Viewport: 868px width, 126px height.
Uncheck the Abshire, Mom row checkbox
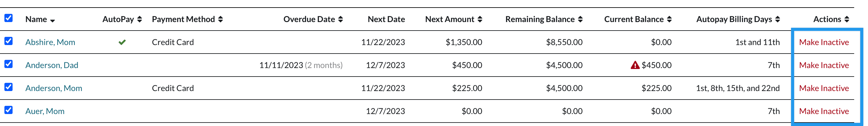8,41
